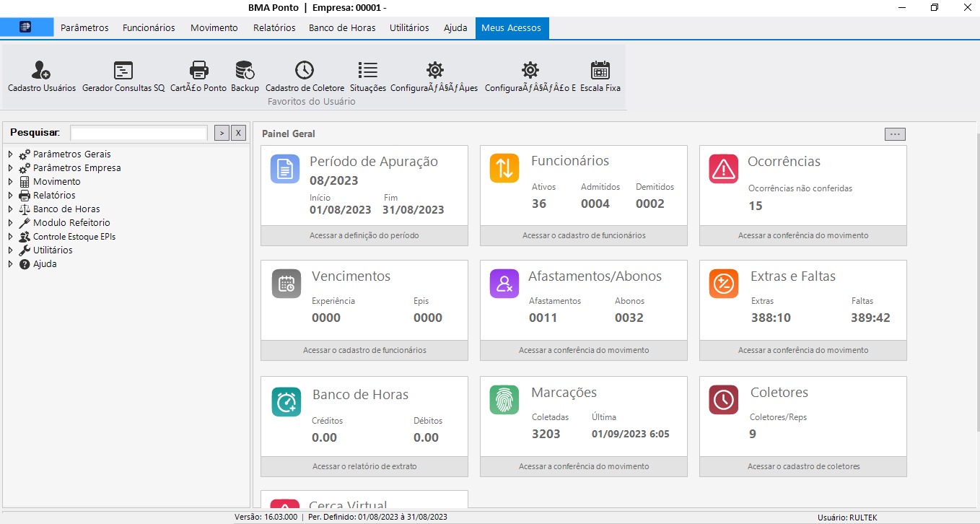The width and height of the screenshot is (980, 524).
Task: Click the Marcações fingerprint icon
Action: pos(504,399)
